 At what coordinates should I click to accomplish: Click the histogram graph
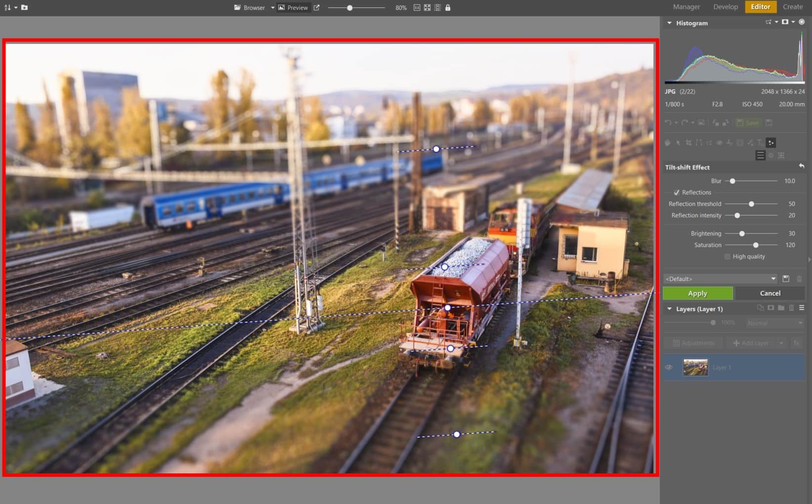[734, 57]
